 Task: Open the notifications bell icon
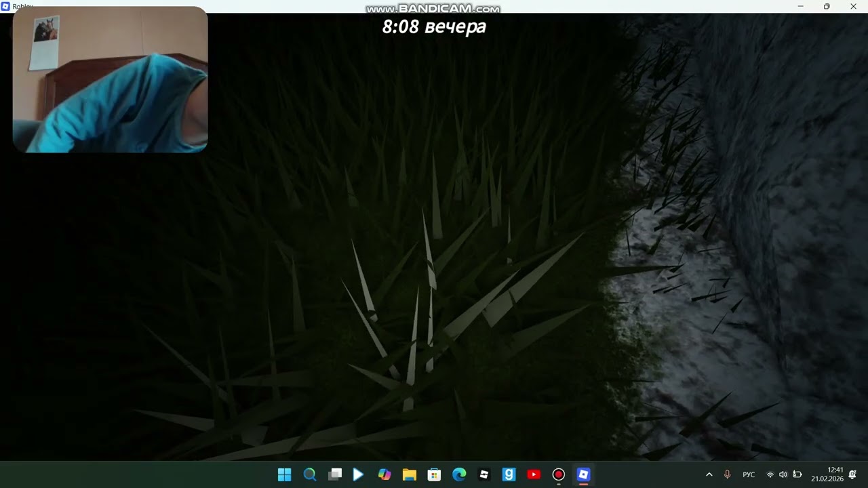(853, 474)
